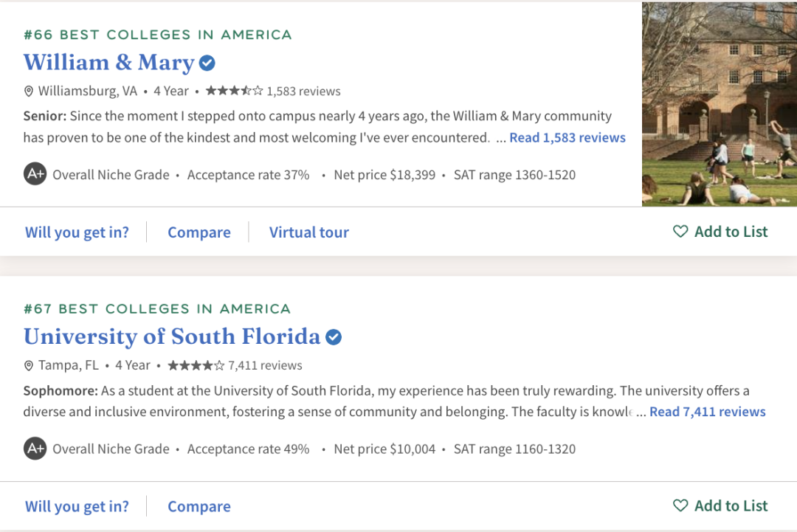Toggle heart icon for University of South Florida
797x532 pixels.
(x=680, y=505)
